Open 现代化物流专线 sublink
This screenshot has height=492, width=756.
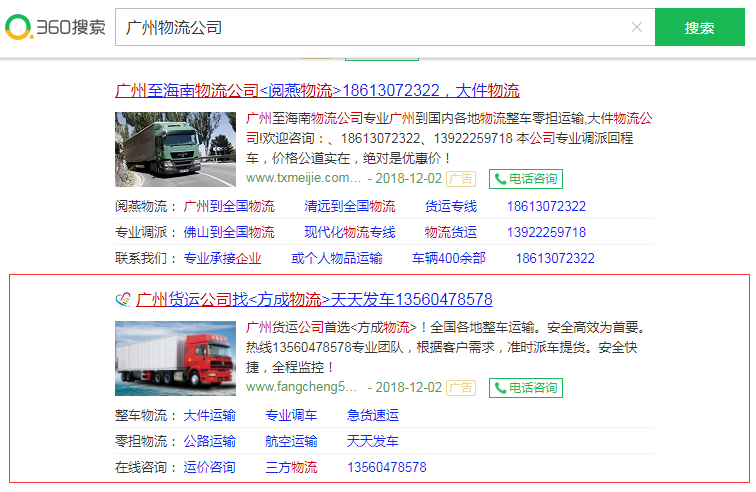(350, 232)
